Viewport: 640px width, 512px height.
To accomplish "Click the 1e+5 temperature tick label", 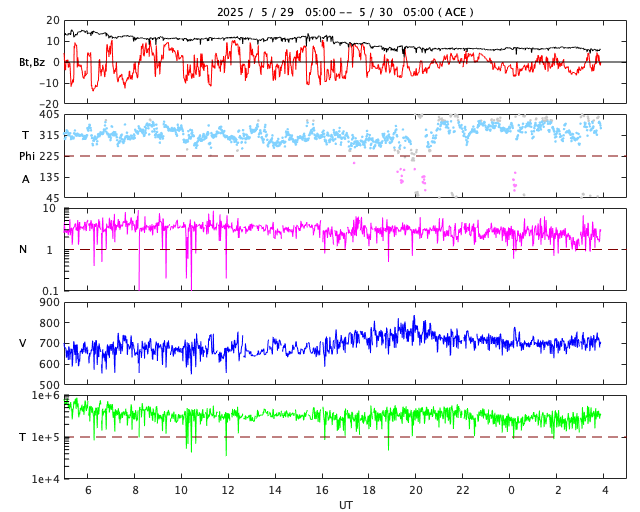I will point(45,437).
